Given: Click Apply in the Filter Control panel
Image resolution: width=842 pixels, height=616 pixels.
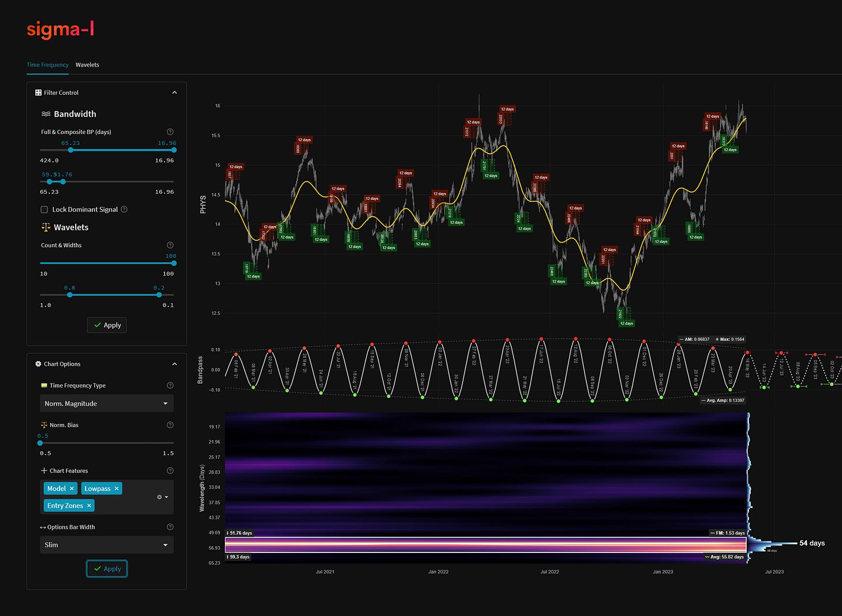Looking at the screenshot, I should (107, 325).
